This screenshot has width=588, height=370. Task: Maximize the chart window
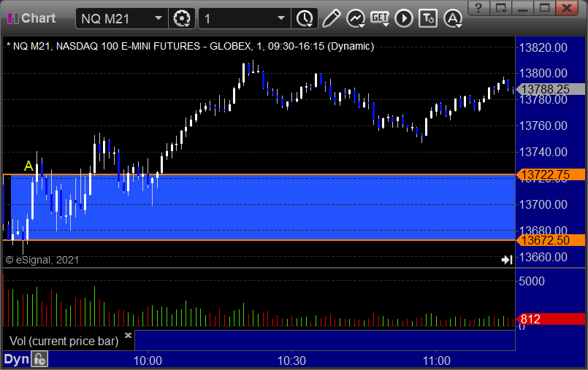coord(544,7)
